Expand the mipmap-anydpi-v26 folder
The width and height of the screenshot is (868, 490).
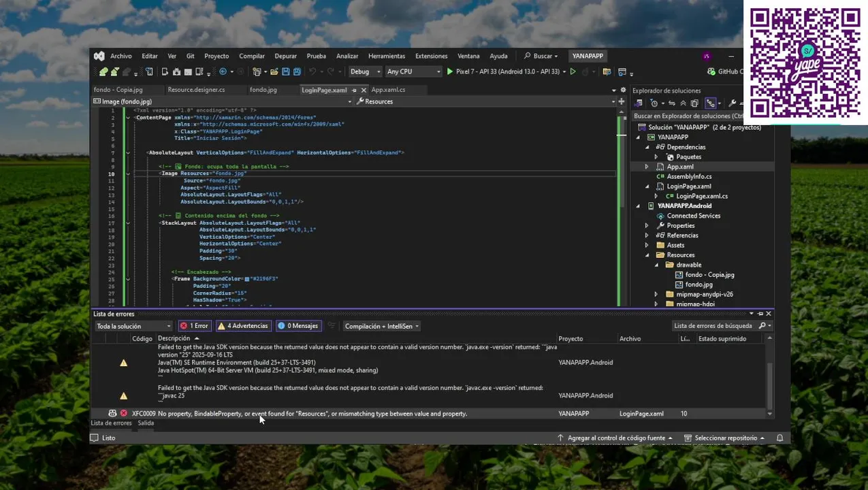pyautogui.click(x=656, y=294)
